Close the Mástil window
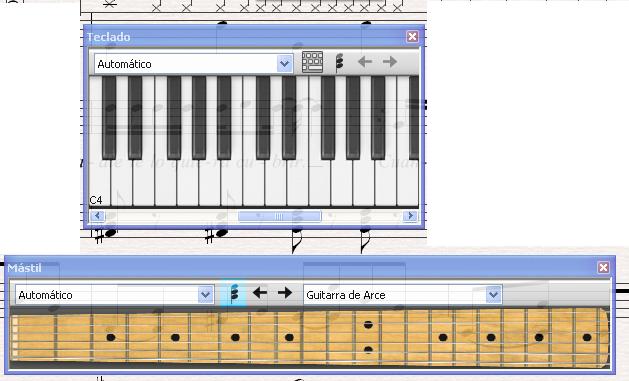Viewport: 629px width, 381px height. pyautogui.click(x=603, y=268)
